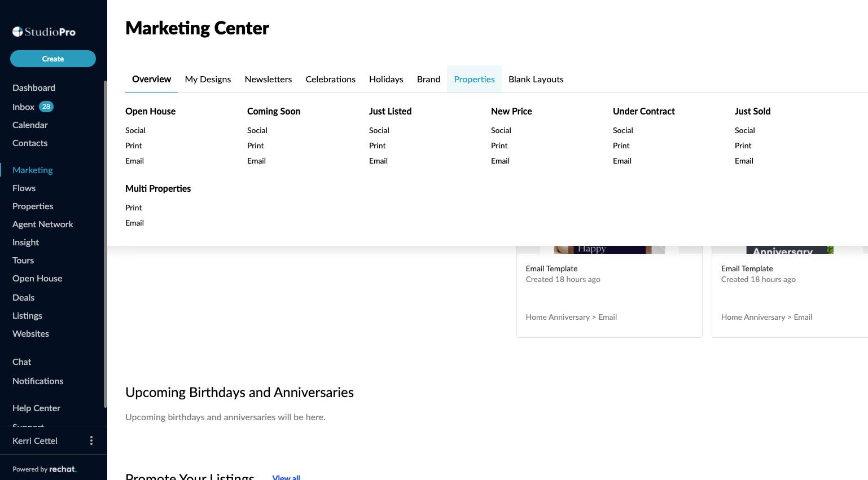Switch to the Overview tab

(x=151, y=79)
